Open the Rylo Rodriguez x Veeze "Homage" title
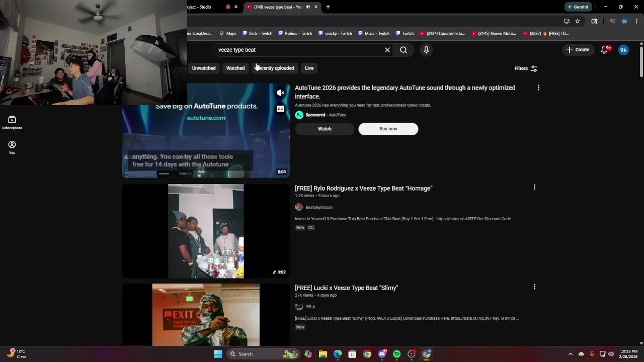Image resolution: width=644 pixels, height=362 pixels. pos(364,188)
